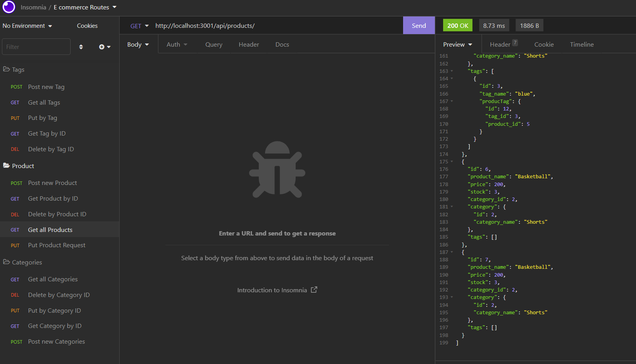Click the Insomnia breadcrumb link
The width and height of the screenshot is (636, 364).
tap(33, 7)
